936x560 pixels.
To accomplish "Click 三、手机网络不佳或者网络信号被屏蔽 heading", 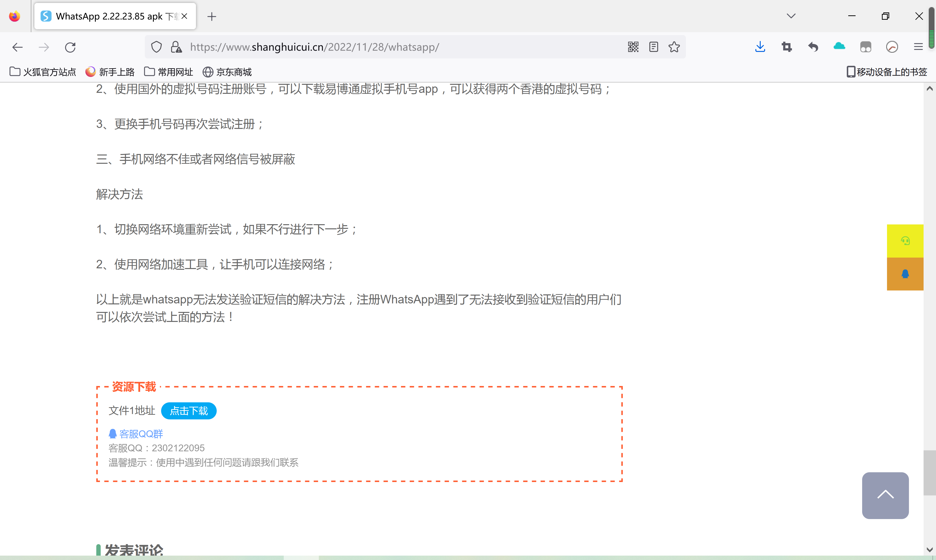I will pos(195,159).
